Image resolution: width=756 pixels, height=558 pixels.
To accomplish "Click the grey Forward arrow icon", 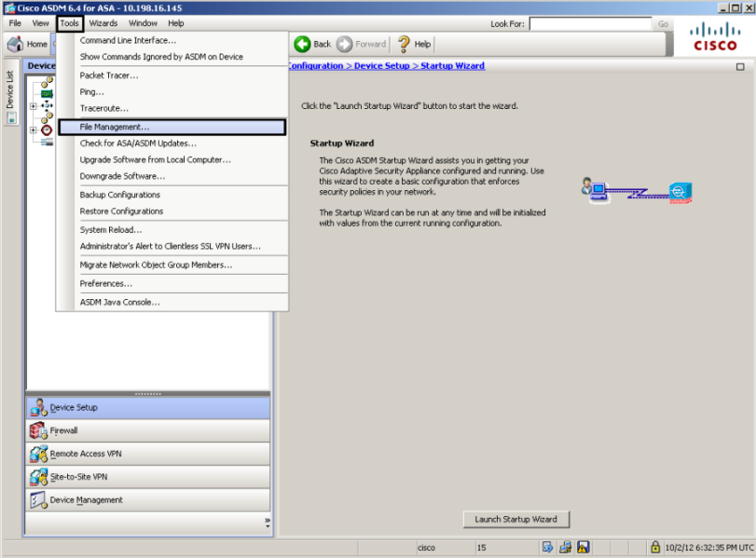I will click(344, 44).
